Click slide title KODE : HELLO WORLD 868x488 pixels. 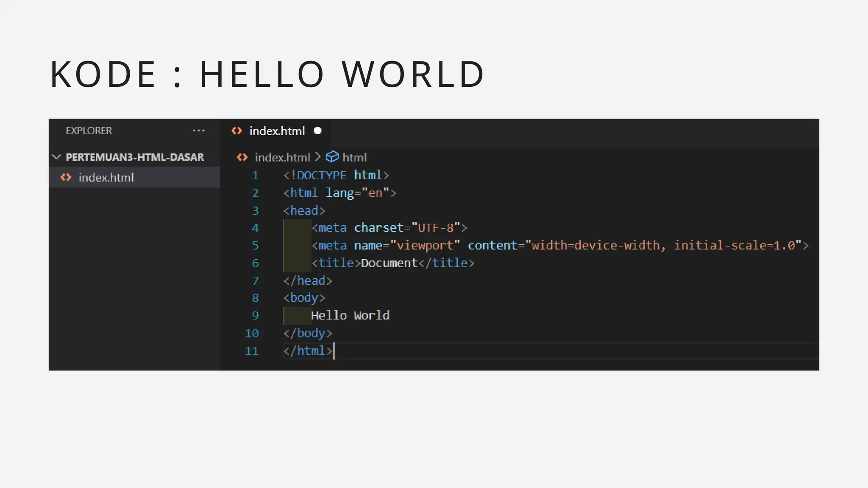click(x=267, y=74)
